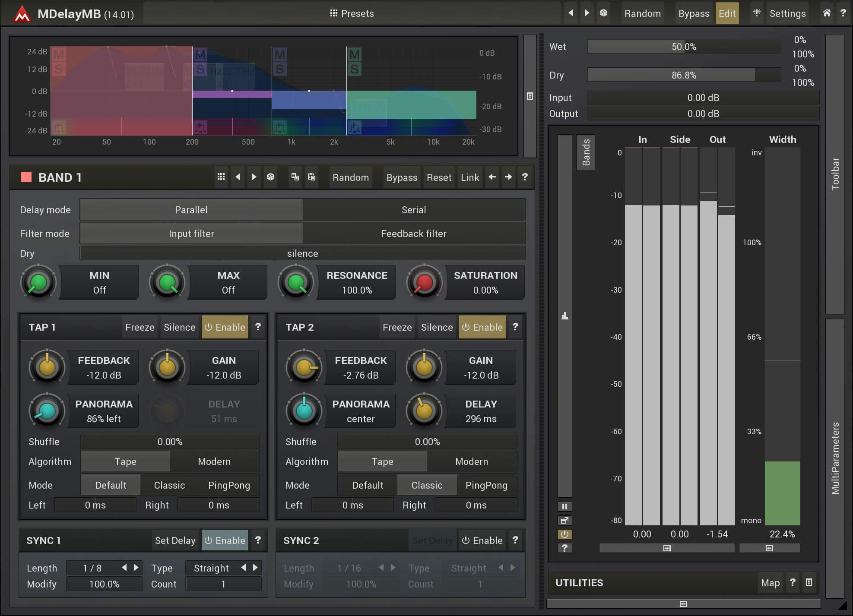Load the next global preset arrow
853x616 pixels.
click(x=587, y=13)
